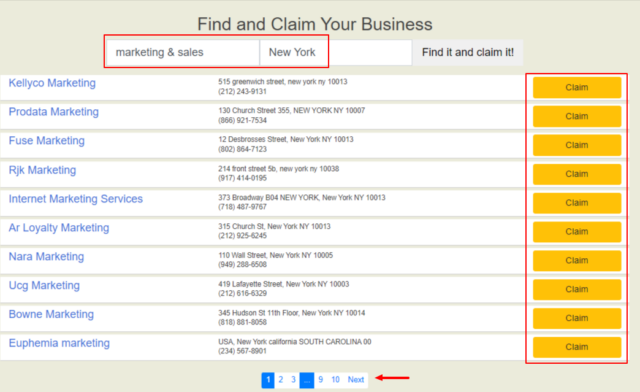Open the Ar Loyalty Marketing link
640x392 pixels.
pos(59,228)
